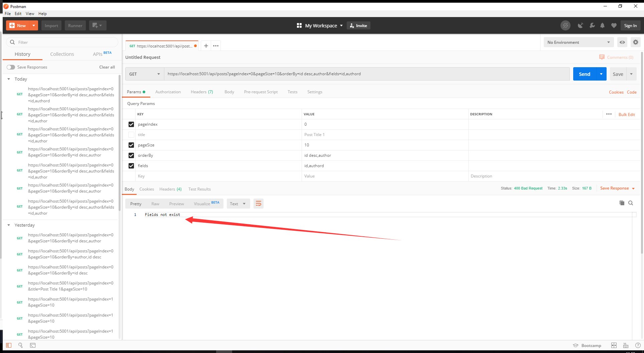Switch to the Authorization tab

pos(168,92)
